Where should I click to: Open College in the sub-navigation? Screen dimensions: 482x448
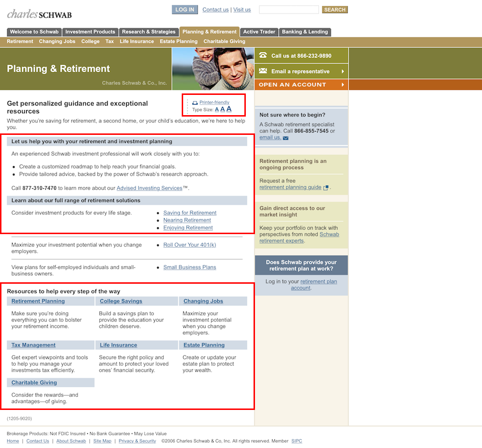(x=91, y=41)
